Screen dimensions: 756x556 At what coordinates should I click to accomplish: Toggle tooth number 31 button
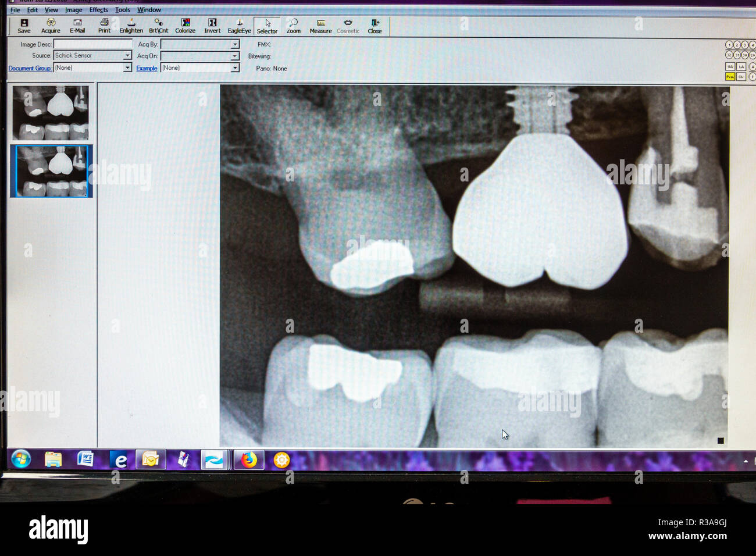(x=737, y=55)
